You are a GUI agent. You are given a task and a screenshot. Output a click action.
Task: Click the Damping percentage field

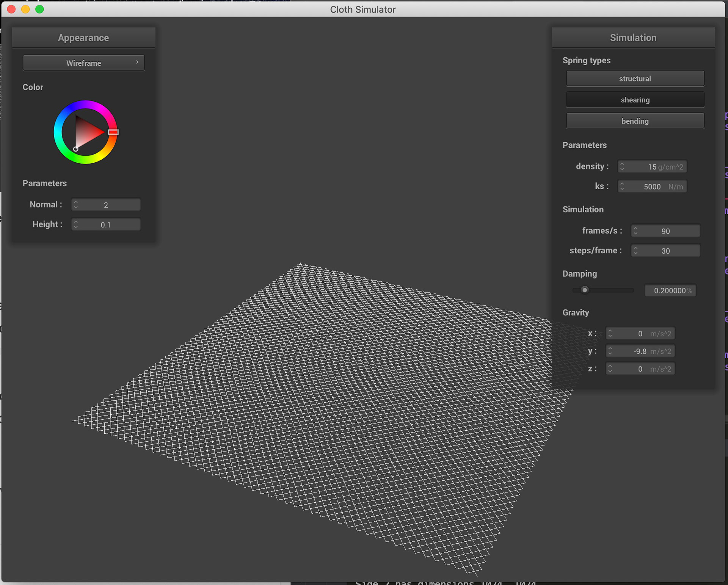click(x=670, y=290)
